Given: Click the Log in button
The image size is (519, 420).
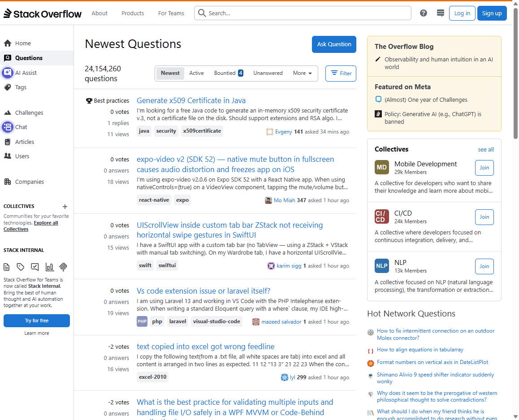Looking at the screenshot, I should [462, 13].
